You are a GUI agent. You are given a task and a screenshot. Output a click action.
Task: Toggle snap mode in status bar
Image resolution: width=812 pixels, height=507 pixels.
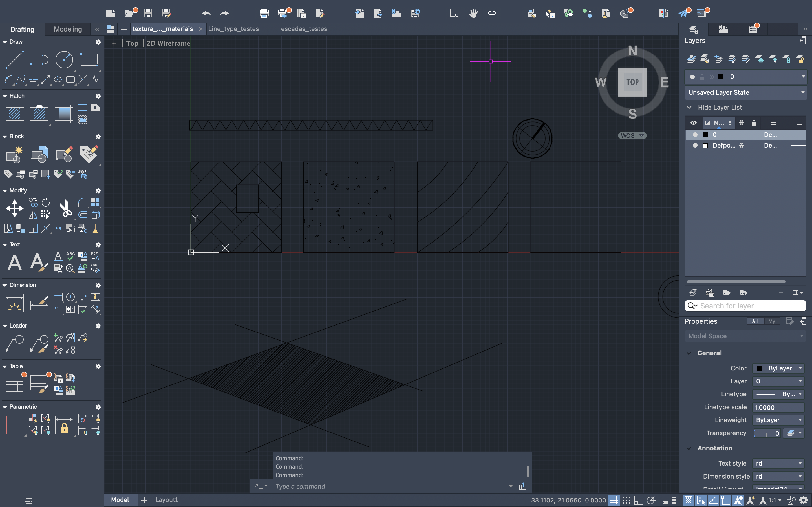point(626,500)
